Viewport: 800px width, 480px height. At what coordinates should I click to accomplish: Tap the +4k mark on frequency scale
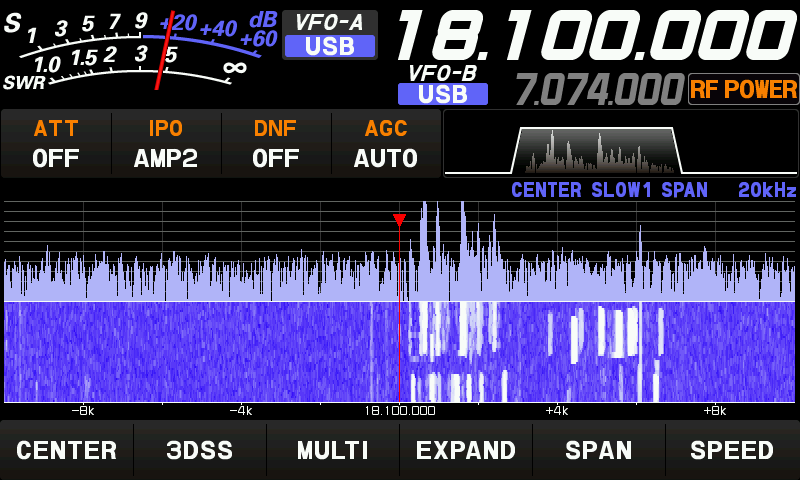(557, 410)
